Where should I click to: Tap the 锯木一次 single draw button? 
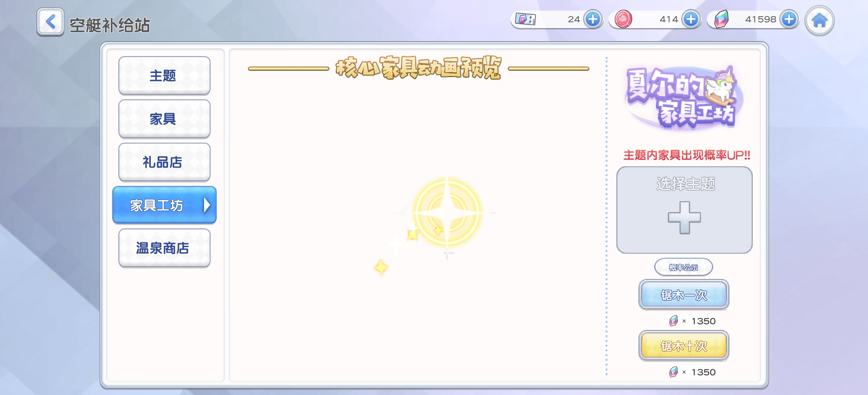[x=684, y=295]
